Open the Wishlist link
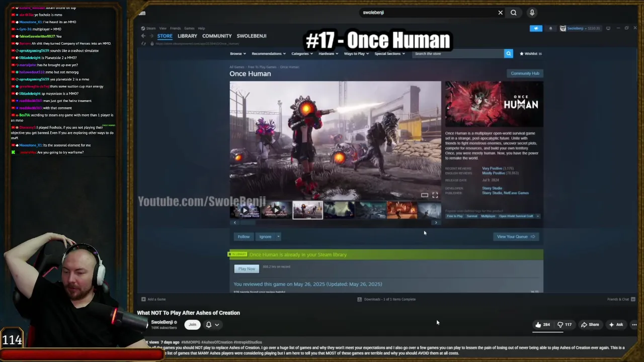 click(x=531, y=54)
